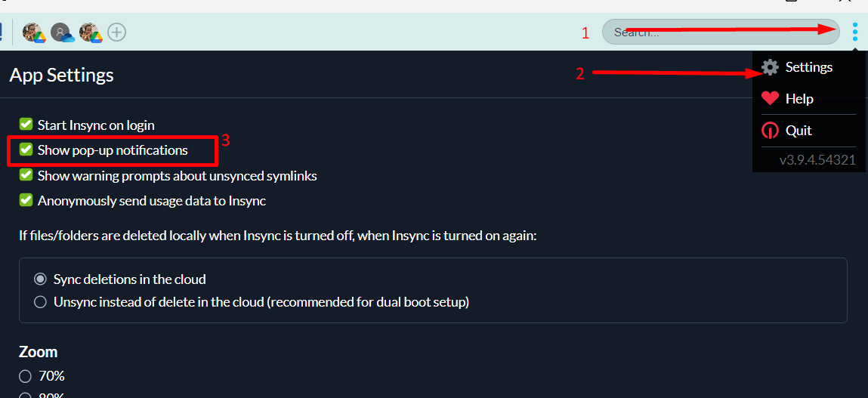The width and height of the screenshot is (868, 398).
Task: Click the Settings gear icon
Action: click(770, 67)
